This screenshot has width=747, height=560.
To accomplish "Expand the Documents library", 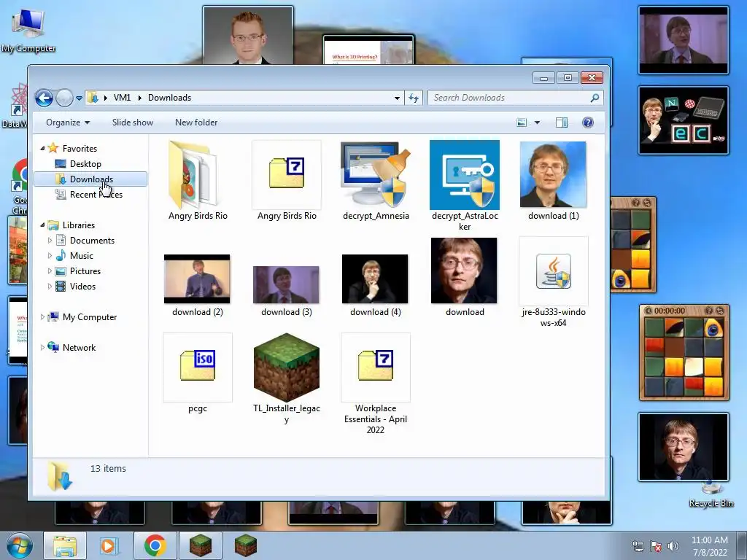I will (x=50, y=241).
